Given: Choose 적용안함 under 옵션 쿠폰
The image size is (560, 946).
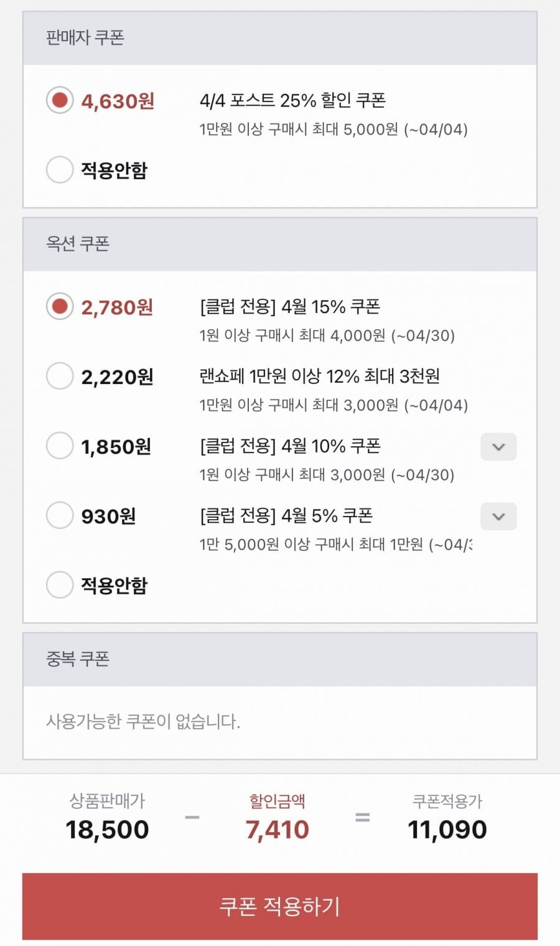Looking at the screenshot, I should [60, 585].
